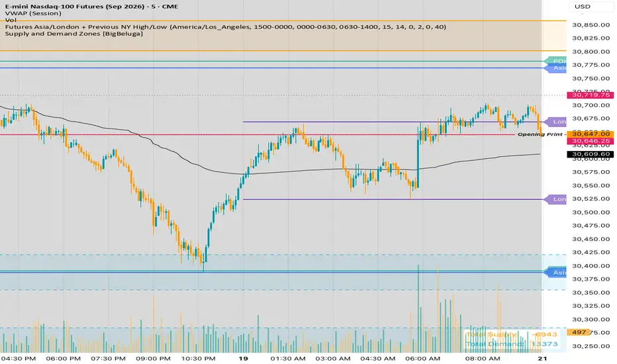Image resolution: width=617 pixels, height=364 pixels.
Task: Select the Vol indicator legend
Action: coord(11,20)
